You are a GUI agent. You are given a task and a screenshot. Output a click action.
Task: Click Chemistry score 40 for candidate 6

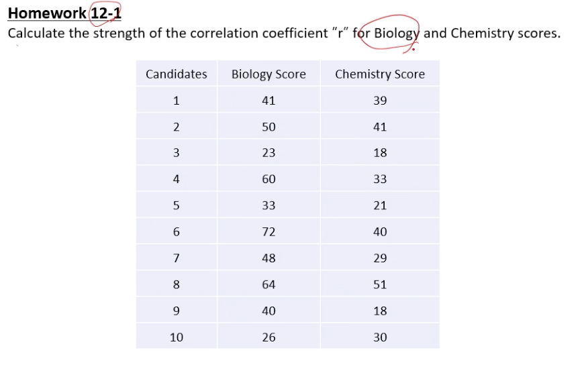380,231
